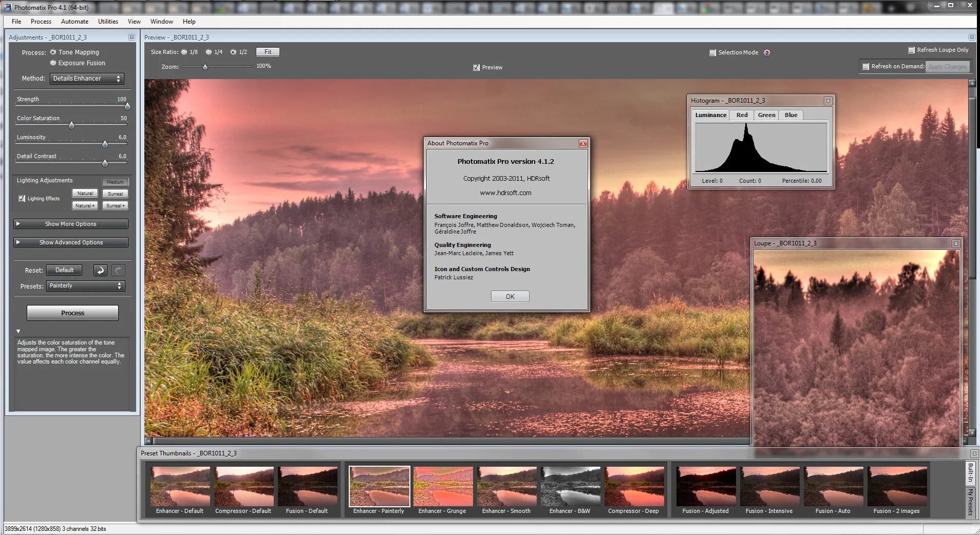
Task: Close the About Photomatix Pro dialog
Action: pos(583,144)
